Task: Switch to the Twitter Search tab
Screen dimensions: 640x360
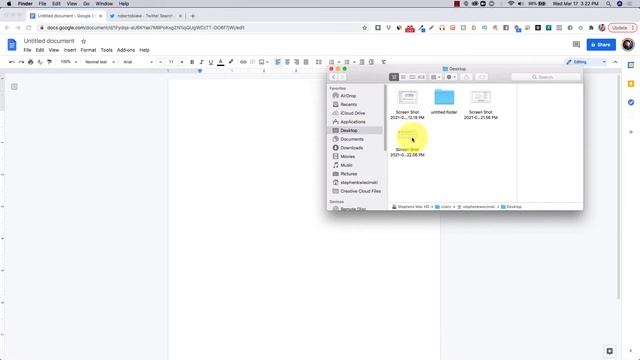Action: click(x=145, y=16)
